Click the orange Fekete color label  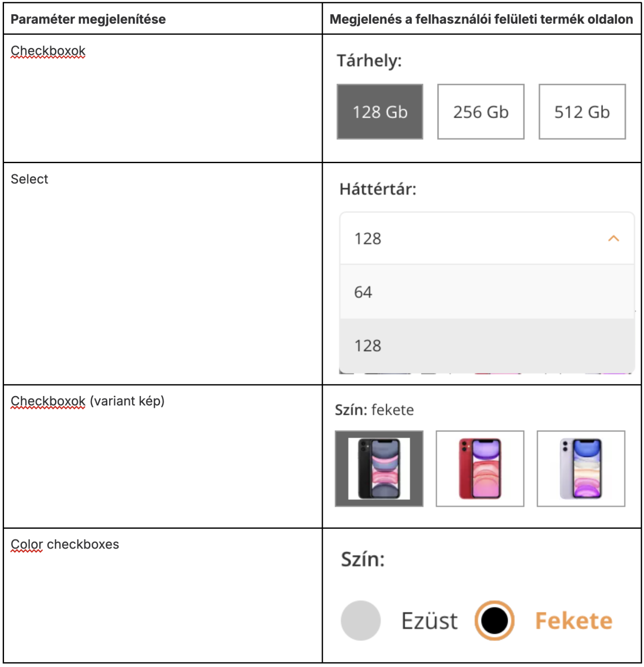point(574,621)
